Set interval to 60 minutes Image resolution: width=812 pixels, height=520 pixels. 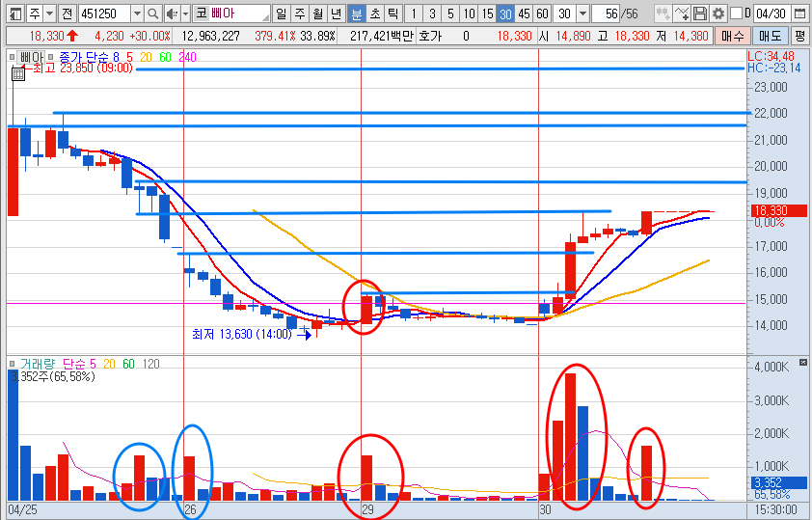pyautogui.click(x=542, y=14)
